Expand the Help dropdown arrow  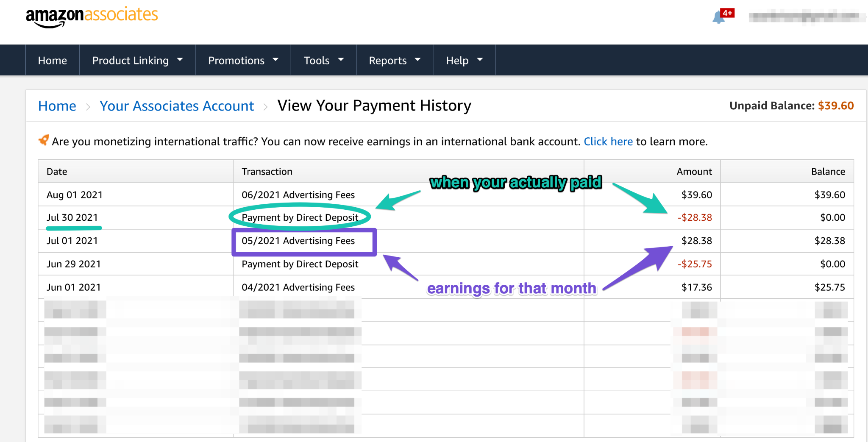tap(480, 60)
